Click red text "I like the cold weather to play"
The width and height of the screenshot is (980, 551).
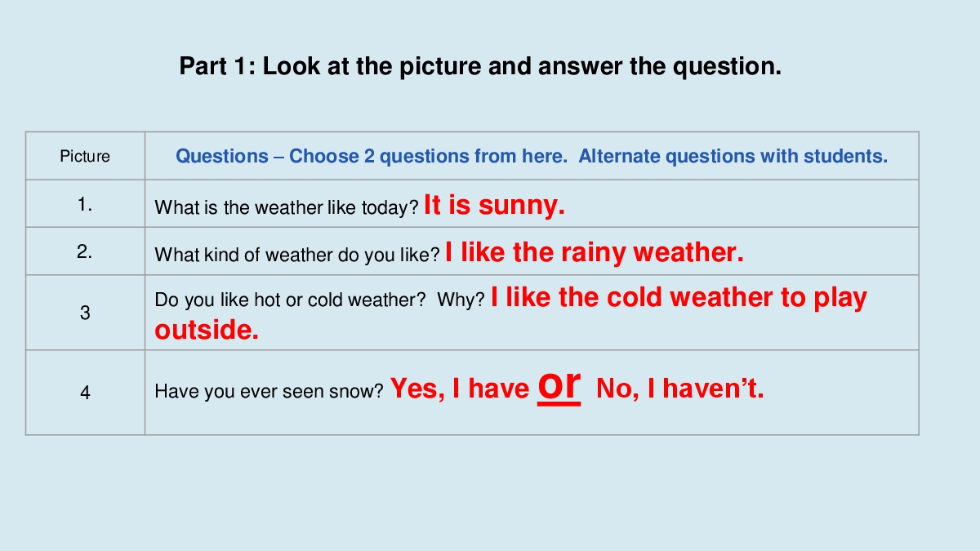click(679, 298)
